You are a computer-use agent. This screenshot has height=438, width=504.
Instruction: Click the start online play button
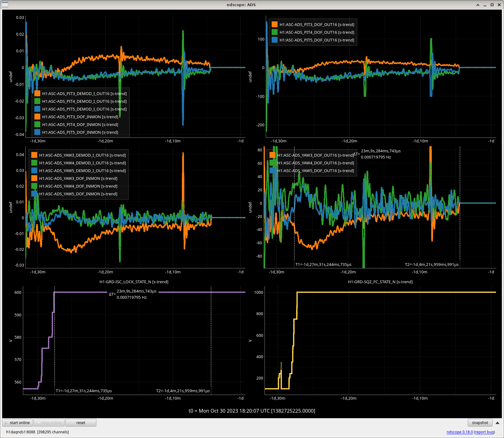18,423
